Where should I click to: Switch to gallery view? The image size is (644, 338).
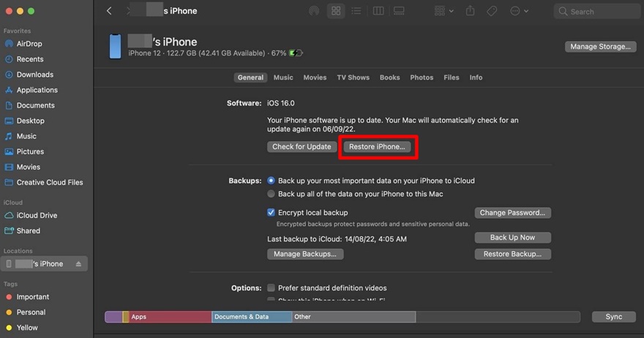click(x=399, y=12)
